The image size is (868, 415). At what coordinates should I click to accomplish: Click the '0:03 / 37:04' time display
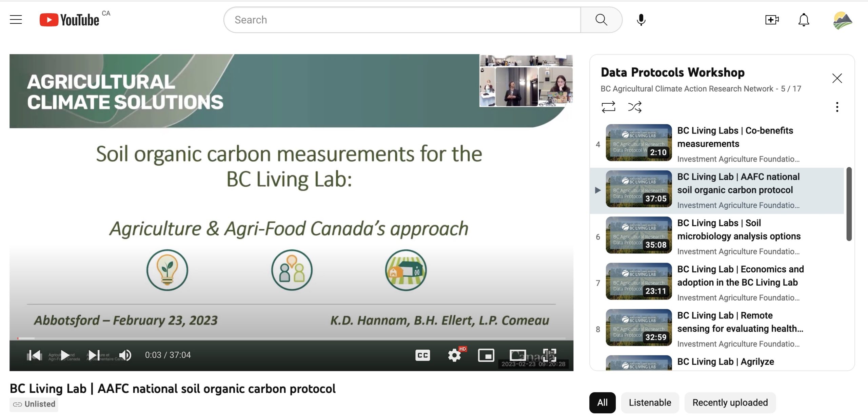168,355
